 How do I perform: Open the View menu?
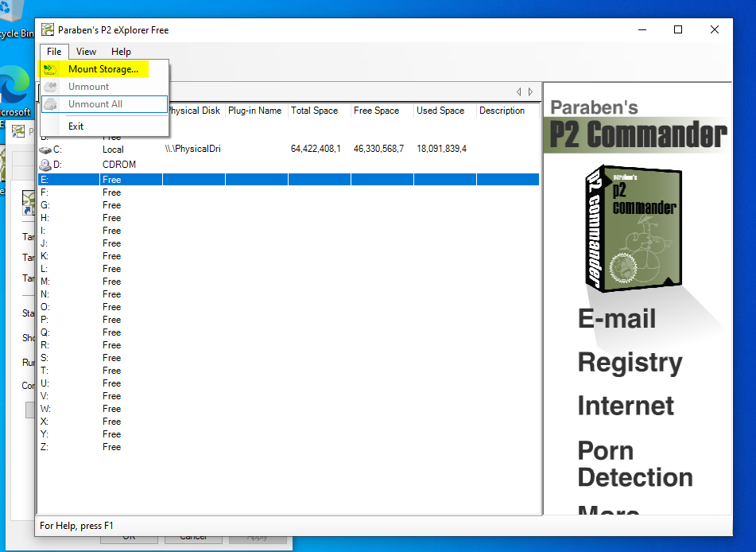pos(86,52)
